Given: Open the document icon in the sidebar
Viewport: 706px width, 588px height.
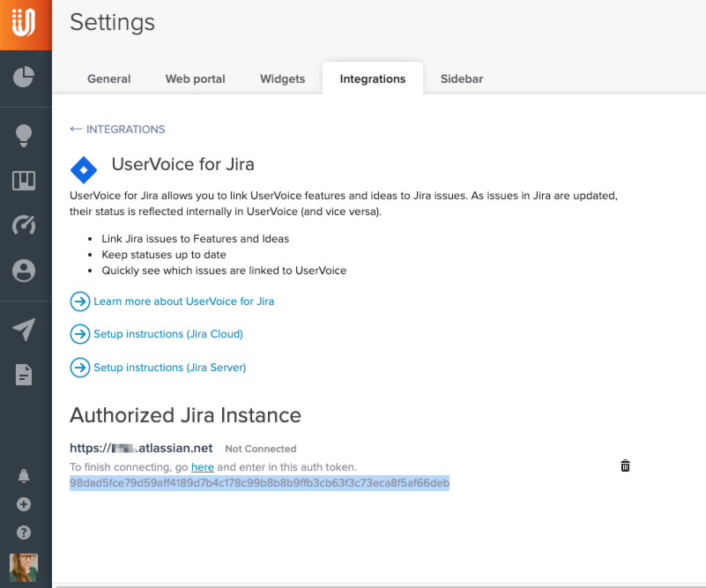Looking at the screenshot, I should coord(24,375).
